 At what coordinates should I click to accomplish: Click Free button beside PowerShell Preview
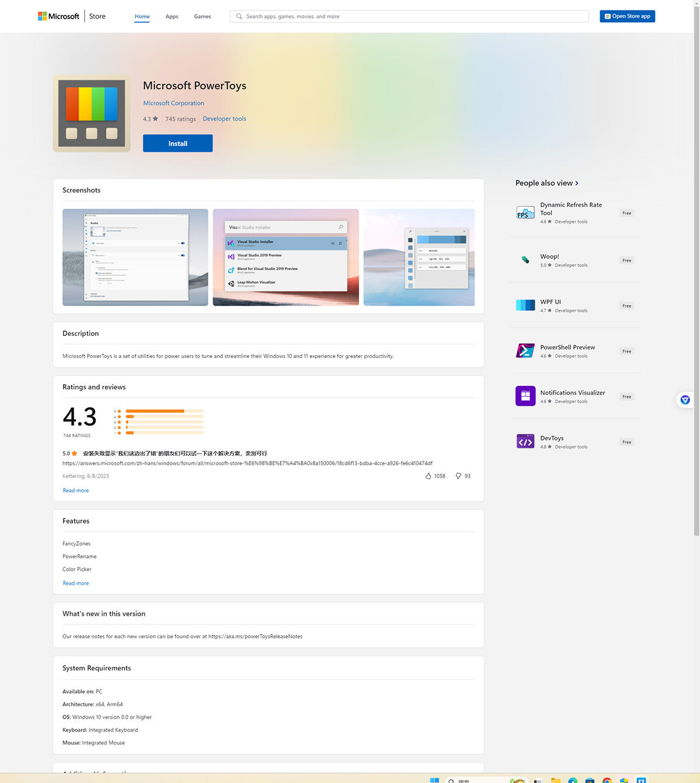click(626, 352)
